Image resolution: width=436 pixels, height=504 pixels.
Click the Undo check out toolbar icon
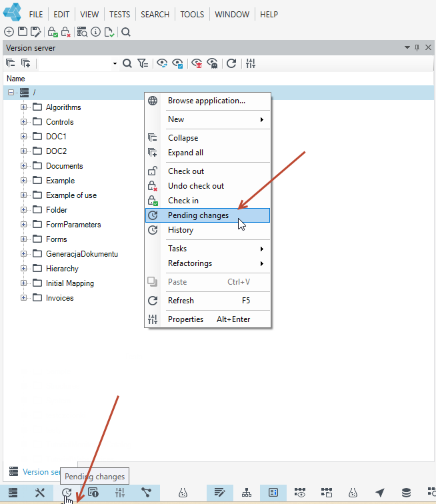[65, 32]
